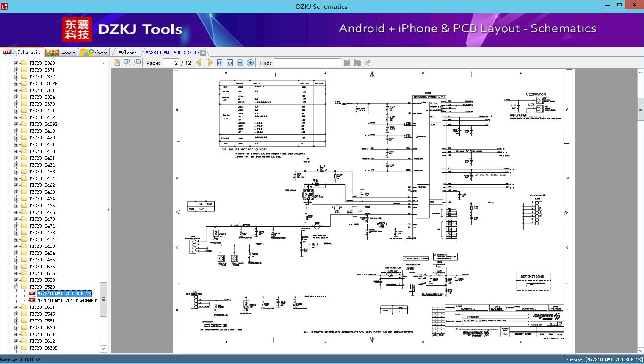The height and width of the screenshot is (364, 644).
Task: Expand the TECNO T432 folder
Action: tap(17, 165)
